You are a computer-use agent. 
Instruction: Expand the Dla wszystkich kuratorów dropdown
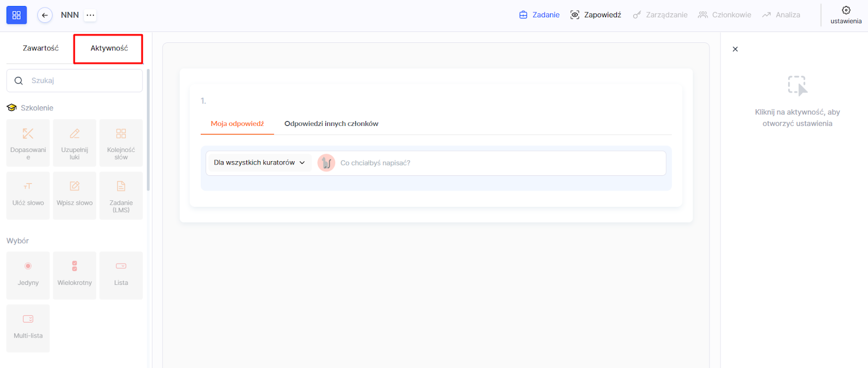pyautogui.click(x=259, y=163)
